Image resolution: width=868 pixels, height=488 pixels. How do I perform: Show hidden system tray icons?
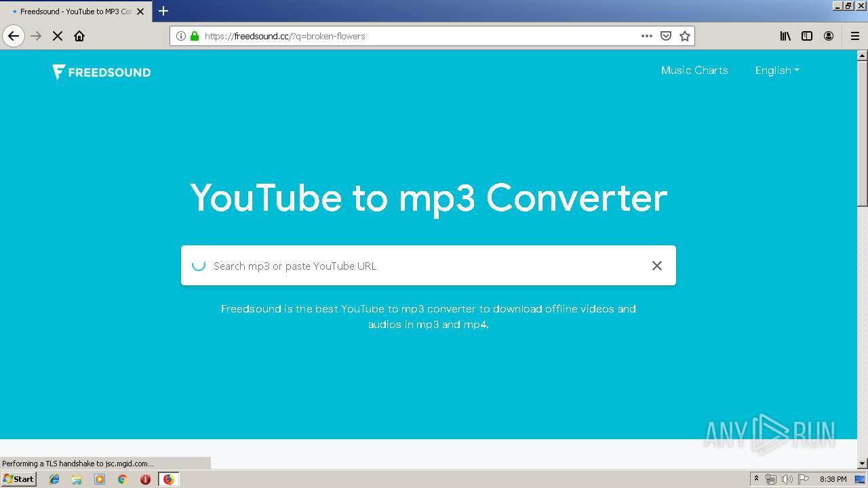[x=756, y=479]
